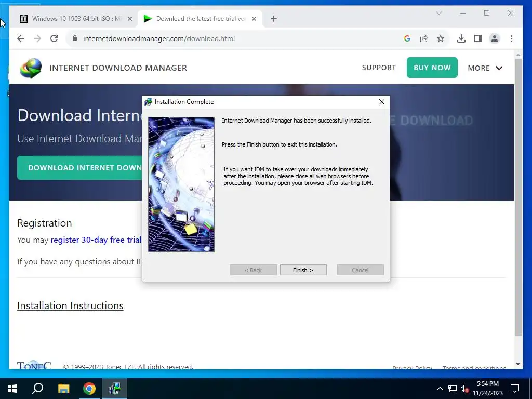Click the globe artwork image in installer

coord(181,184)
